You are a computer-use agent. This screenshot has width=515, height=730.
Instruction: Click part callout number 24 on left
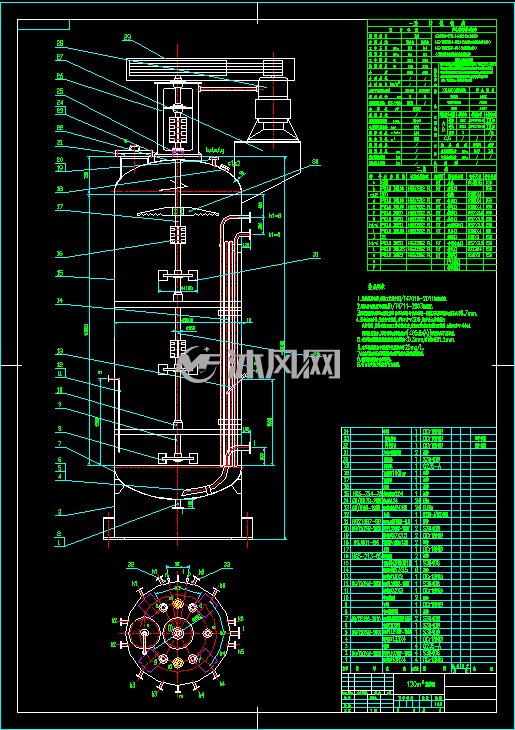(x=60, y=103)
